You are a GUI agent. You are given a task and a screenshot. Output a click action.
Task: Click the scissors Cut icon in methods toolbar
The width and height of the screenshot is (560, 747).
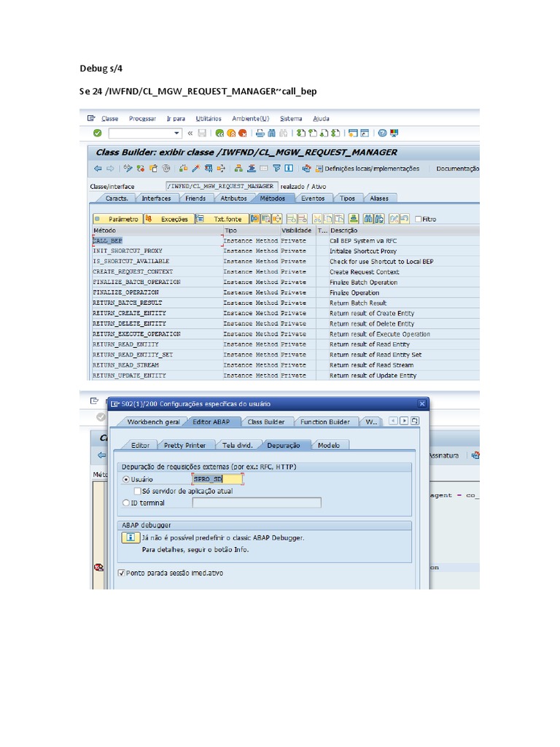point(316,219)
